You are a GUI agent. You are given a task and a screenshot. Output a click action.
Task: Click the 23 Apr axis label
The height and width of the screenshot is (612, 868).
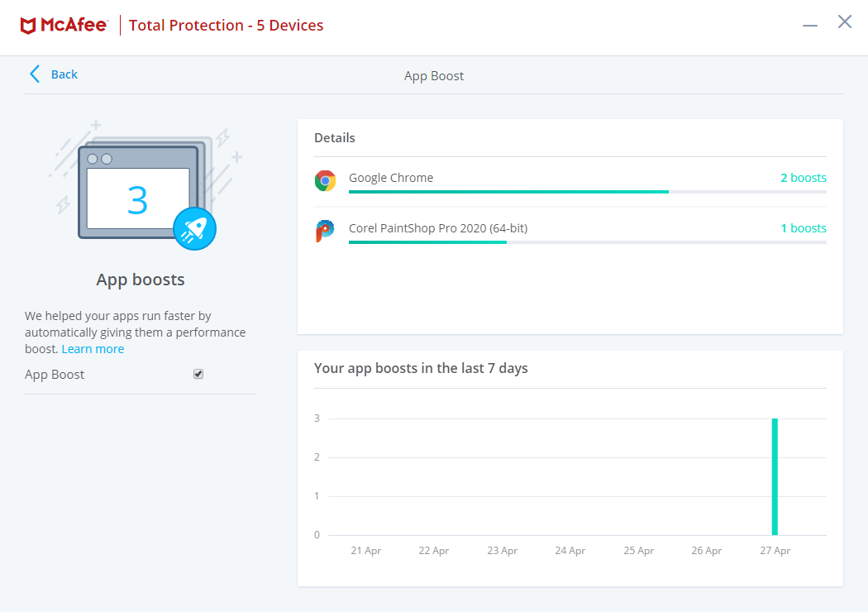coord(502,551)
